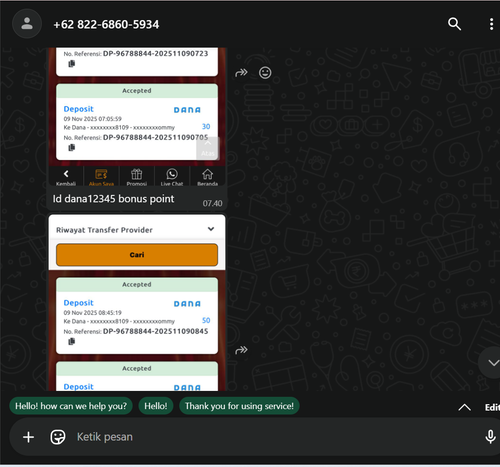Click the orange Cari button in image
Screen dimensions: 500x467
tap(137, 255)
